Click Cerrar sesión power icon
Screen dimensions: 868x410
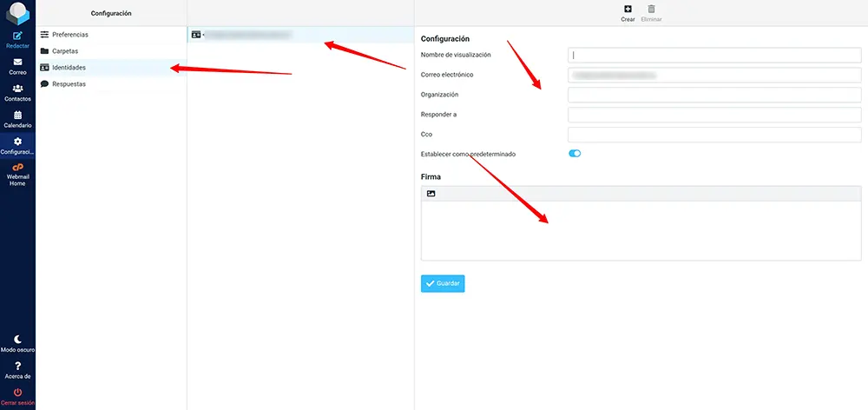click(17, 393)
